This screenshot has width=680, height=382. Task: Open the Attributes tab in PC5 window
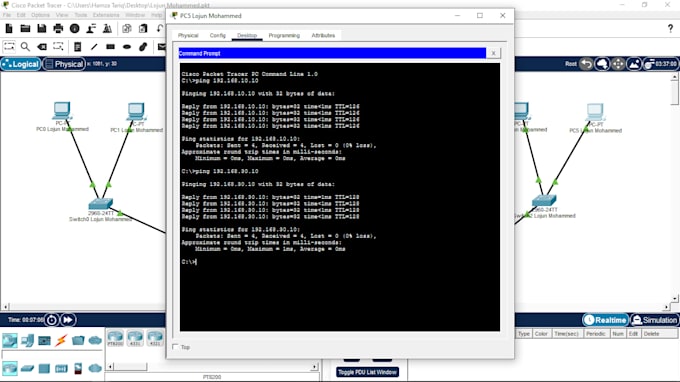pyautogui.click(x=323, y=36)
